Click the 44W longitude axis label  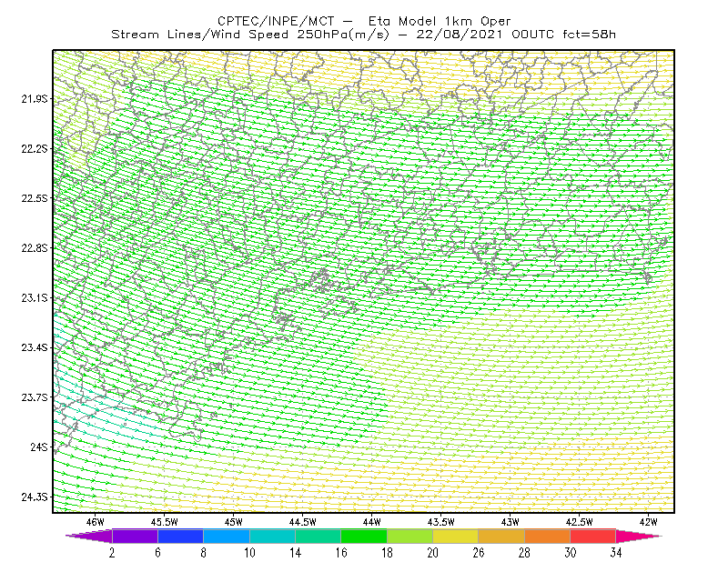tap(372, 522)
